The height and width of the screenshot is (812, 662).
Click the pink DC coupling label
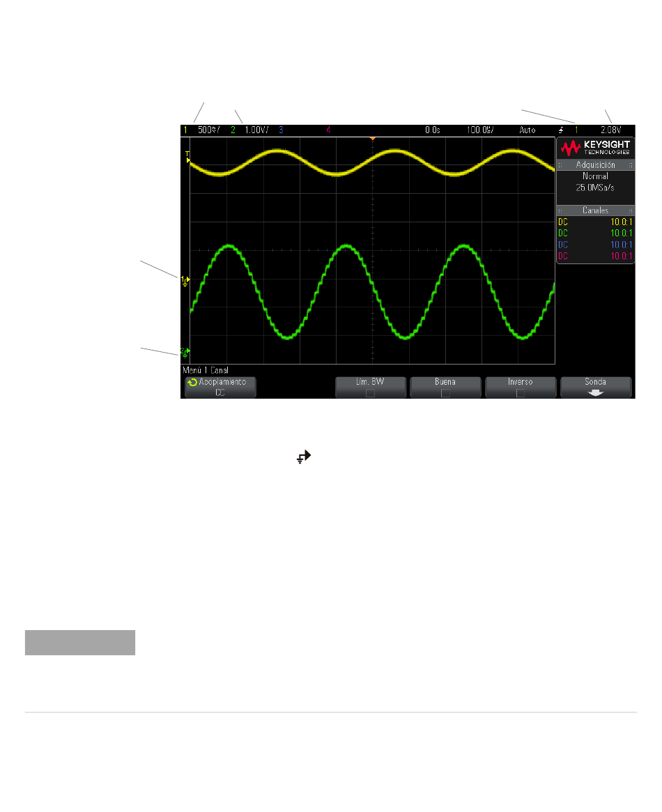[563, 256]
